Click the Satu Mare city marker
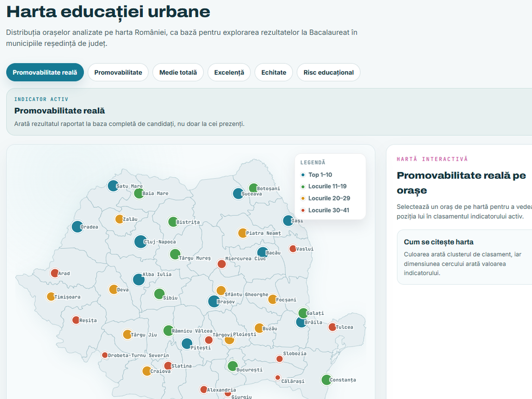Screen dimensions: 532x399 click(113, 185)
